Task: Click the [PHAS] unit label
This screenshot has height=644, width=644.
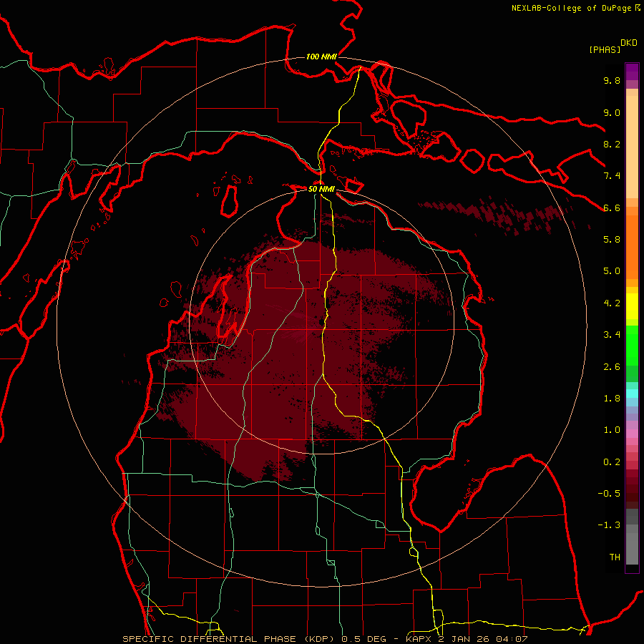Action: [605, 49]
